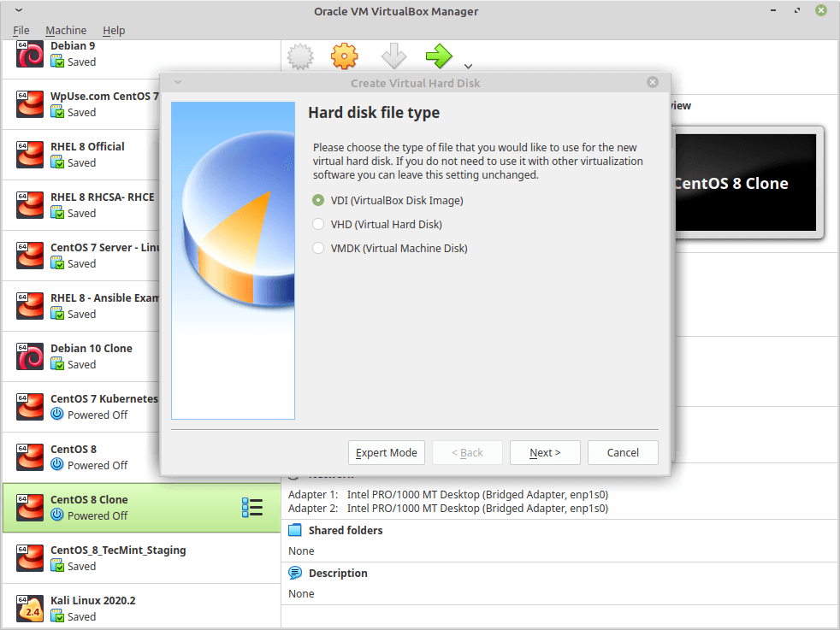Click the CentOS 8 Clone red hat icon

pos(29,508)
